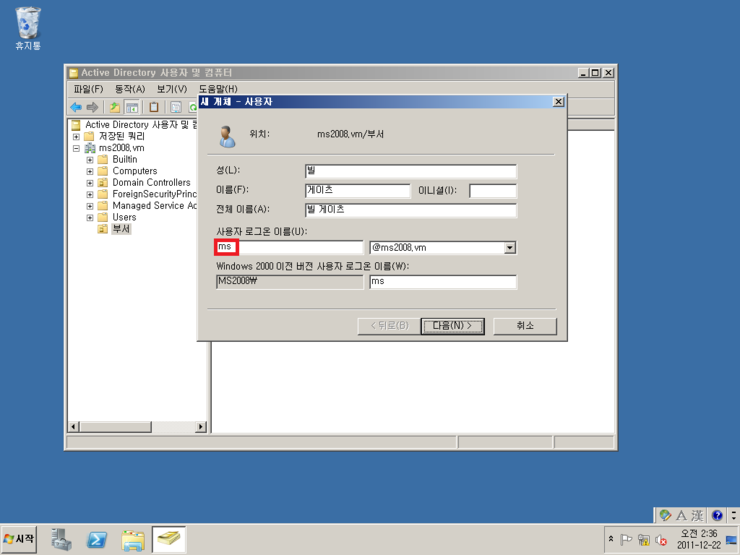The image size is (740, 555).
Task: Click the 사용자 로그온 이름 field
Action: tap(289, 247)
